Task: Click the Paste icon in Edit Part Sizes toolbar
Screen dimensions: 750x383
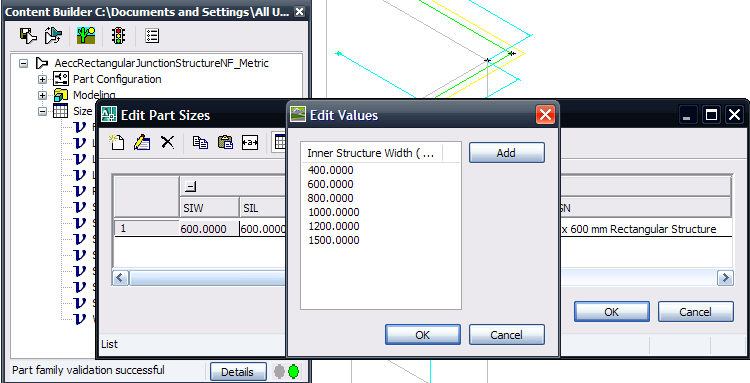Action: (x=225, y=142)
